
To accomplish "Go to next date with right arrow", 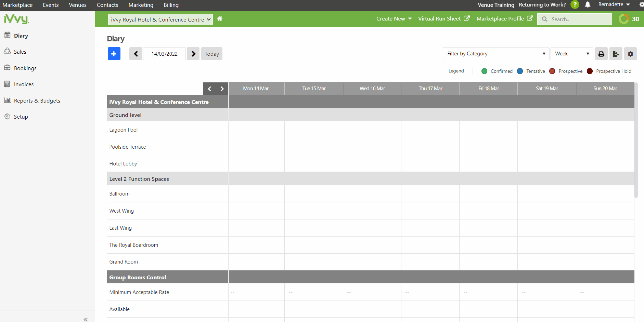I will 193,54.
